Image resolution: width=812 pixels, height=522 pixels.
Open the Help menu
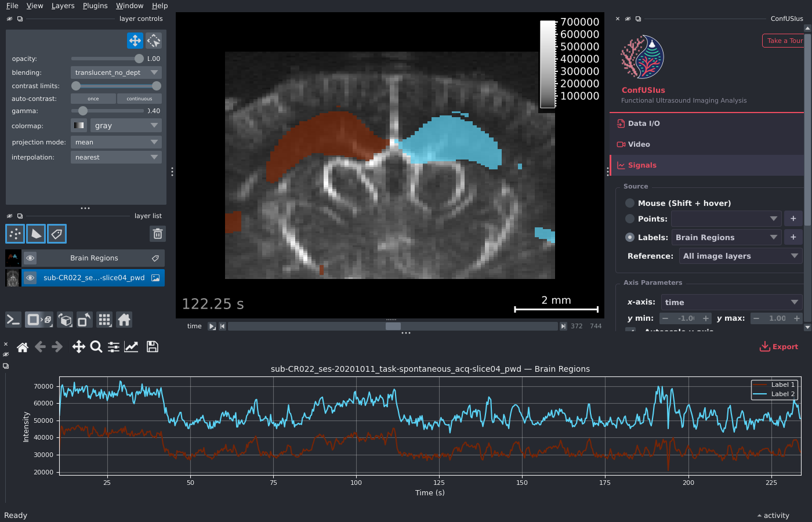(159, 6)
